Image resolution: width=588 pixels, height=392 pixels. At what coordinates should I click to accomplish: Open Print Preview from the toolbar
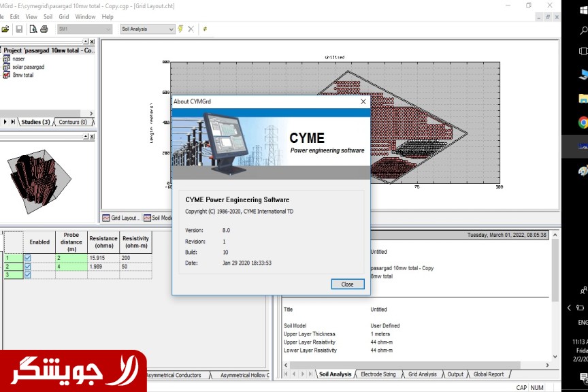(33, 29)
